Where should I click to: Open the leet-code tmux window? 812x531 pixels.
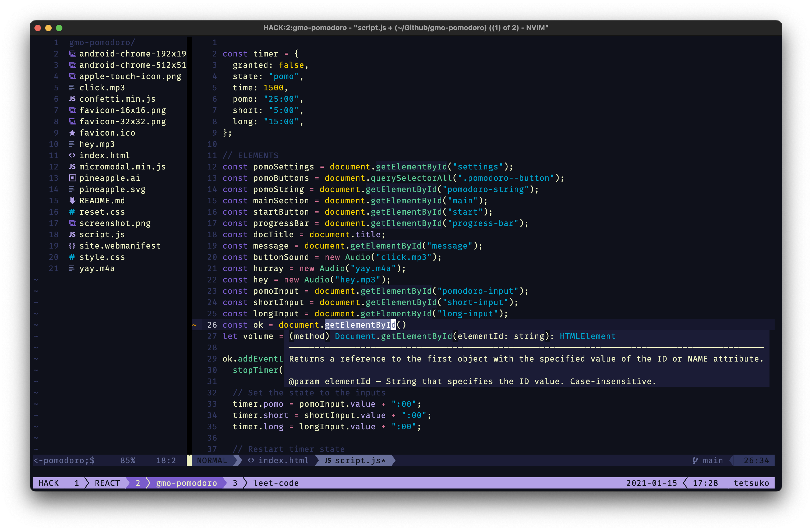coord(275,483)
